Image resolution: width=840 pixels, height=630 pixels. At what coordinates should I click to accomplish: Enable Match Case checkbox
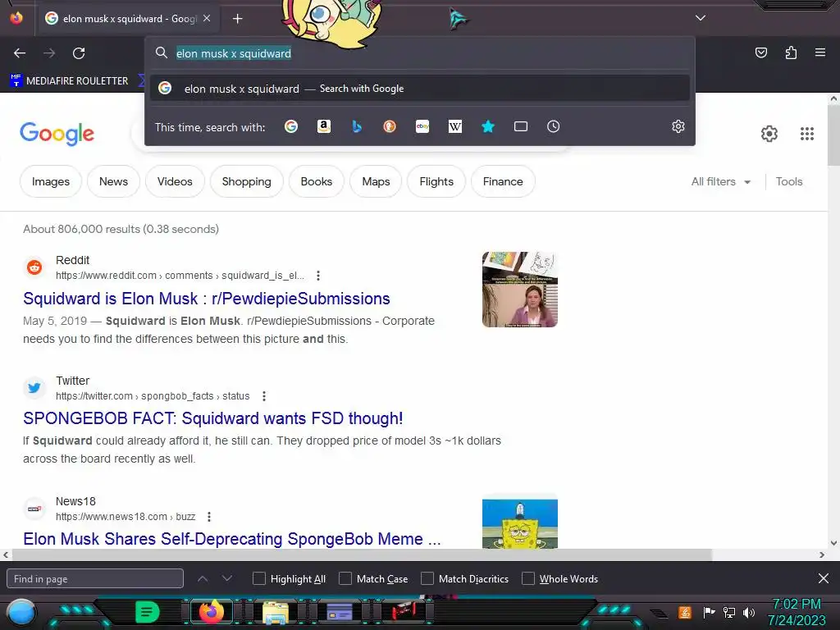[x=345, y=578]
